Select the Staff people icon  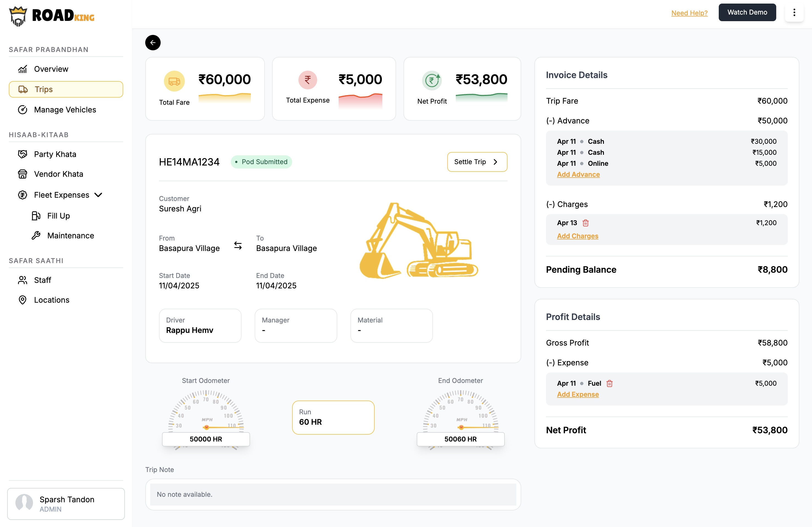[x=22, y=280]
